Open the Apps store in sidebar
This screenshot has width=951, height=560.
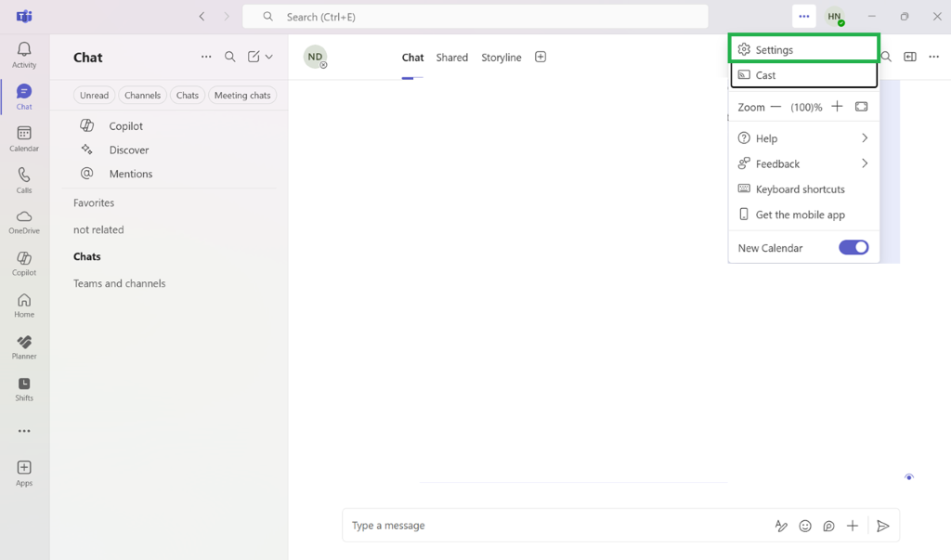pos(24,474)
